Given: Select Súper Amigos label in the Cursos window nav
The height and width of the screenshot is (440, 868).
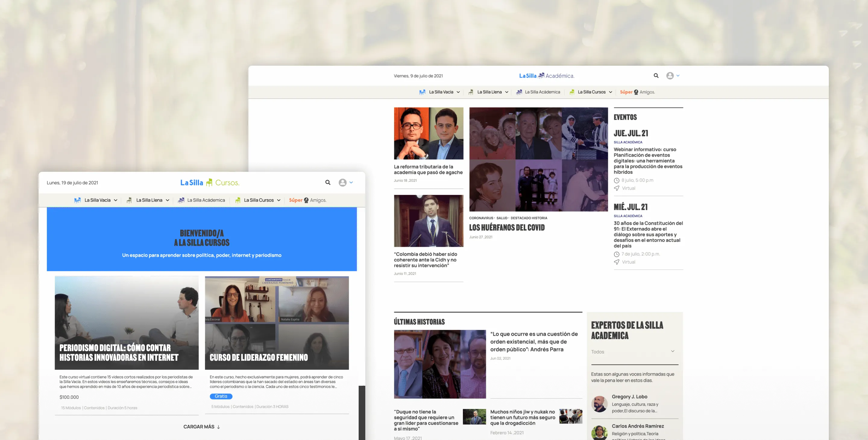Looking at the screenshot, I should [x=308, y=200].
